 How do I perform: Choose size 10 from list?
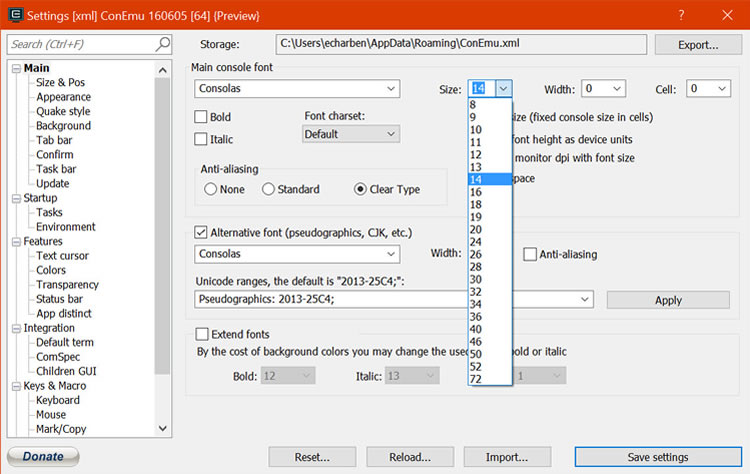point(490,130)
